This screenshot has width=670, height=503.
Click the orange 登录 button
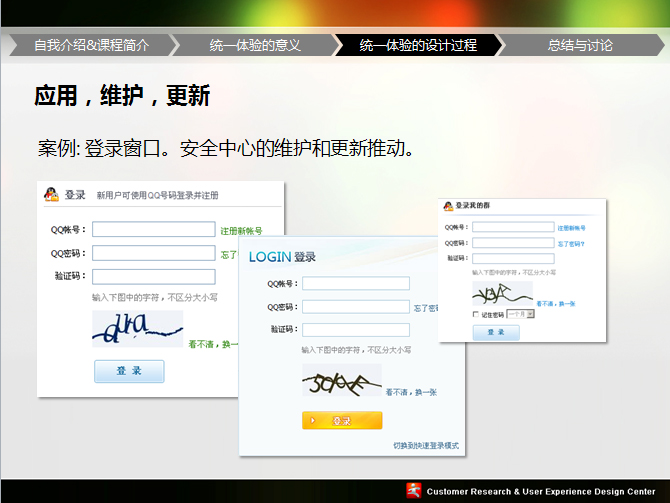pos(342,421)
